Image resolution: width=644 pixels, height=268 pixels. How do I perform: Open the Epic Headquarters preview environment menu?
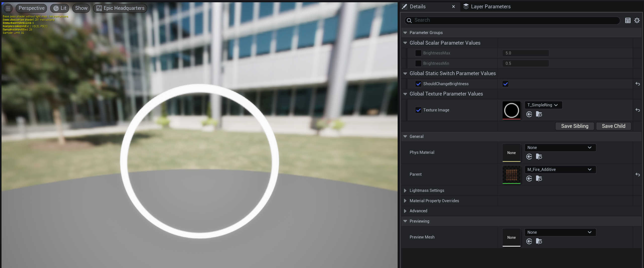coord(120,8)
